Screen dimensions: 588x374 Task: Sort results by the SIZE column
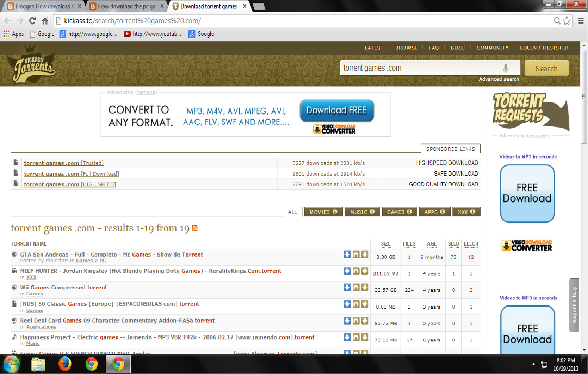click(386, 244)
